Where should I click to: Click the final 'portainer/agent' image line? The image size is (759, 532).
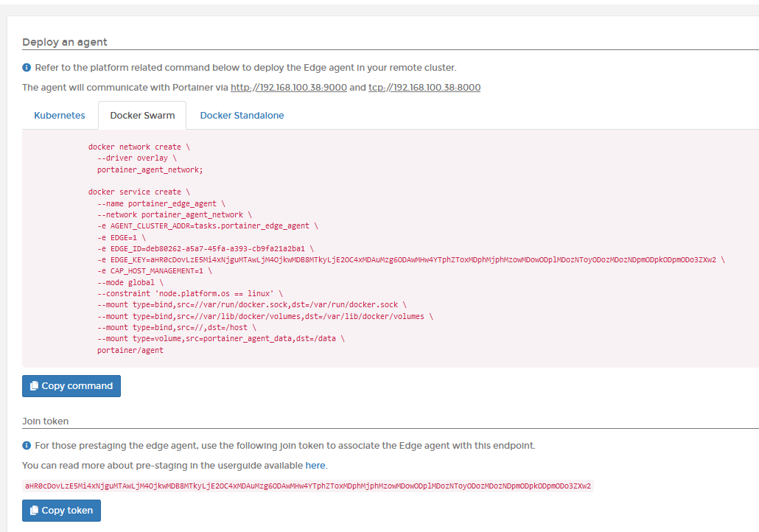click(x=130, y=350)
